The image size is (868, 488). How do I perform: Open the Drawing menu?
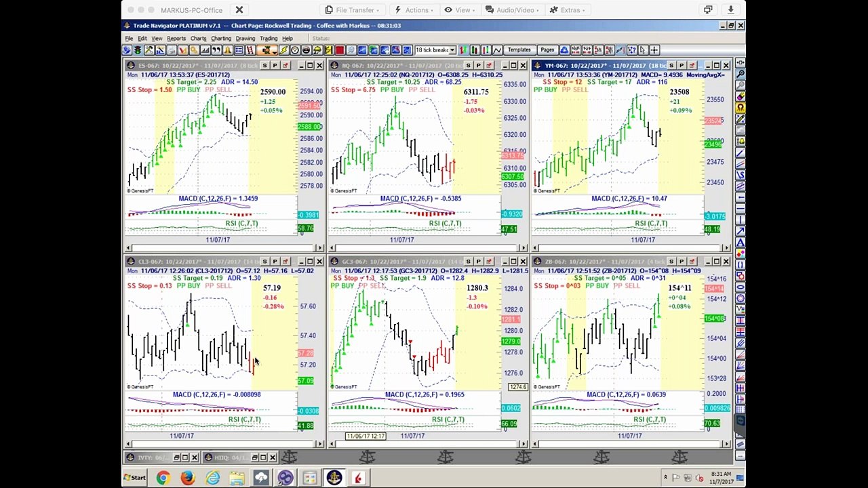pyautogui.click(x=245, y=39)
